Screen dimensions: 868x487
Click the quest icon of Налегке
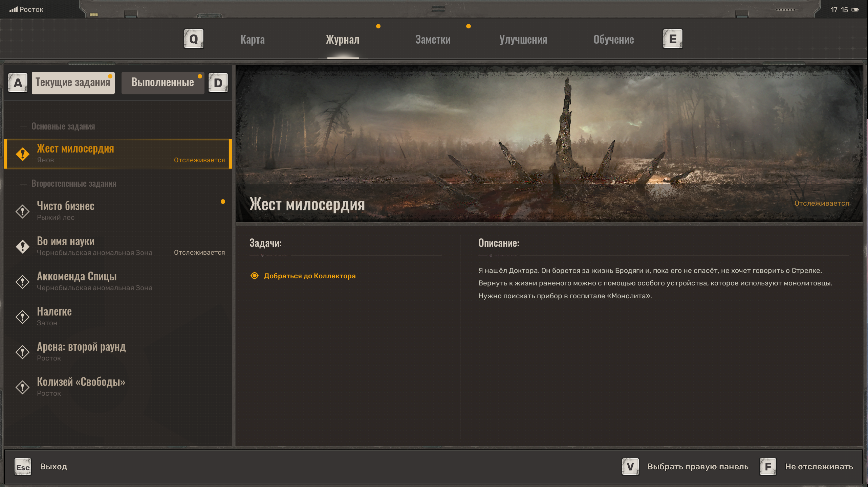tap(23, 317)
